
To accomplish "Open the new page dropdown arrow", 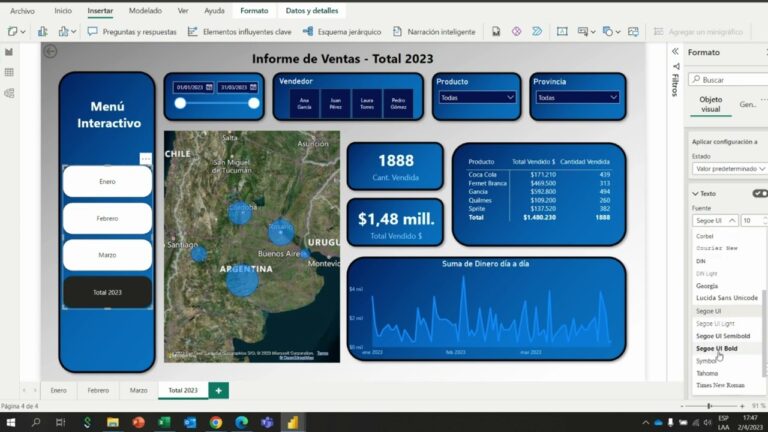I will tap(23, 32).
